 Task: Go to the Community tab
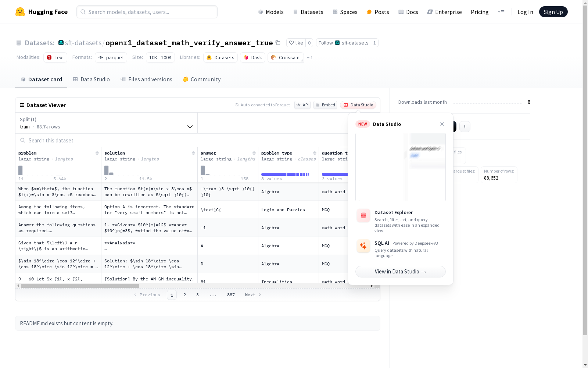click(x=202, y=79)
